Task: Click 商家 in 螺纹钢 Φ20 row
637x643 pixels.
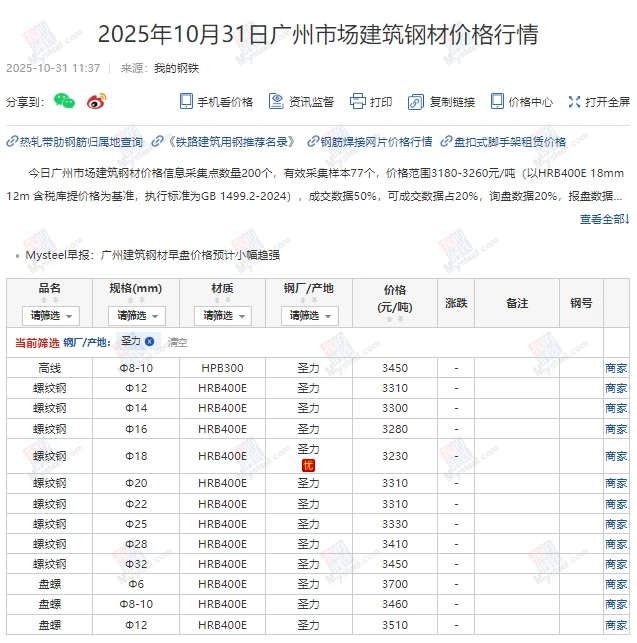Action: [x=616, y=483]
